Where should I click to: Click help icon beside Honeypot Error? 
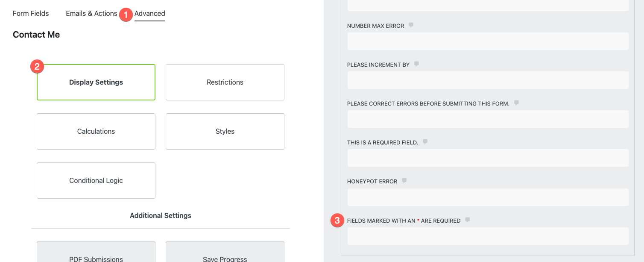point(404,181)
